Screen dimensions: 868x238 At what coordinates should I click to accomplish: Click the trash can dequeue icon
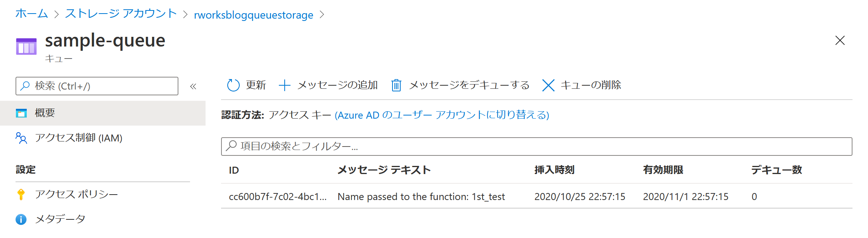click(396, 85)
